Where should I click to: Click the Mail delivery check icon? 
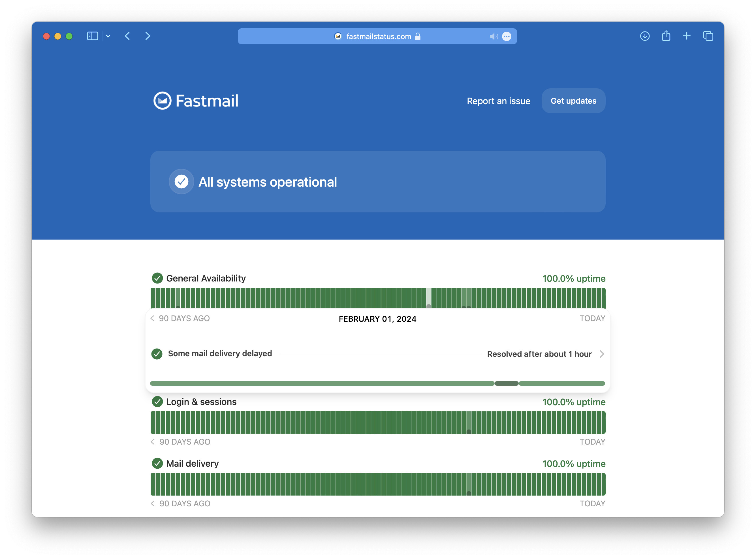tap(157, 463)
